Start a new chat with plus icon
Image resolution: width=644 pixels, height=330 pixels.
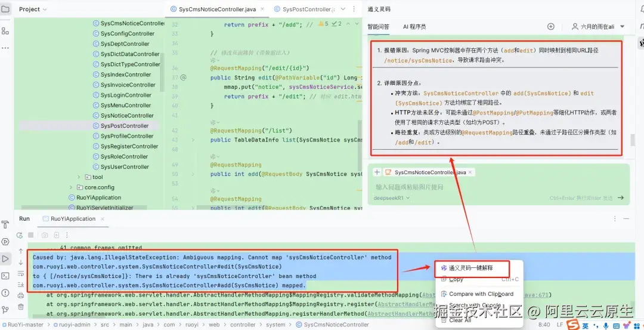(x=551, y=26)
